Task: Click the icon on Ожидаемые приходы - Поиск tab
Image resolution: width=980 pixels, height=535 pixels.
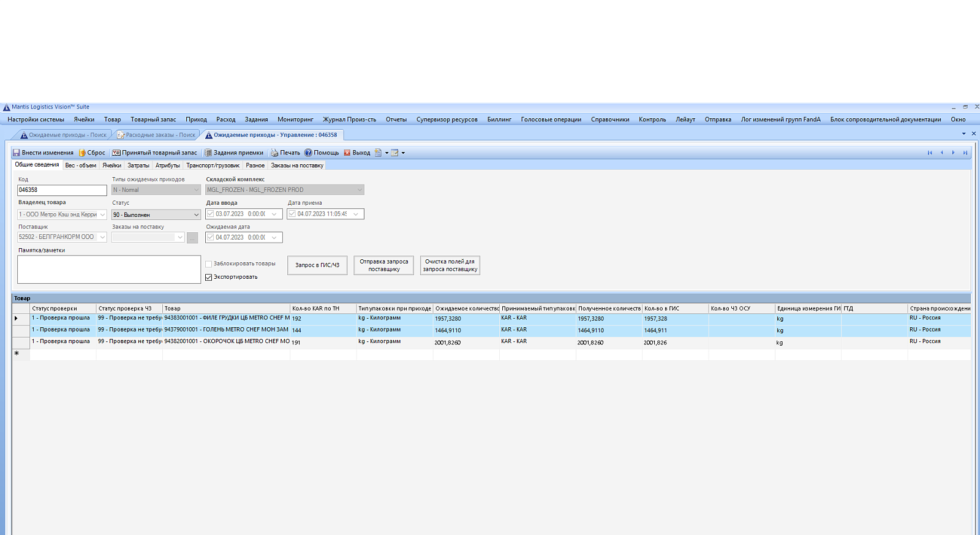Action: tap(24, 135)
